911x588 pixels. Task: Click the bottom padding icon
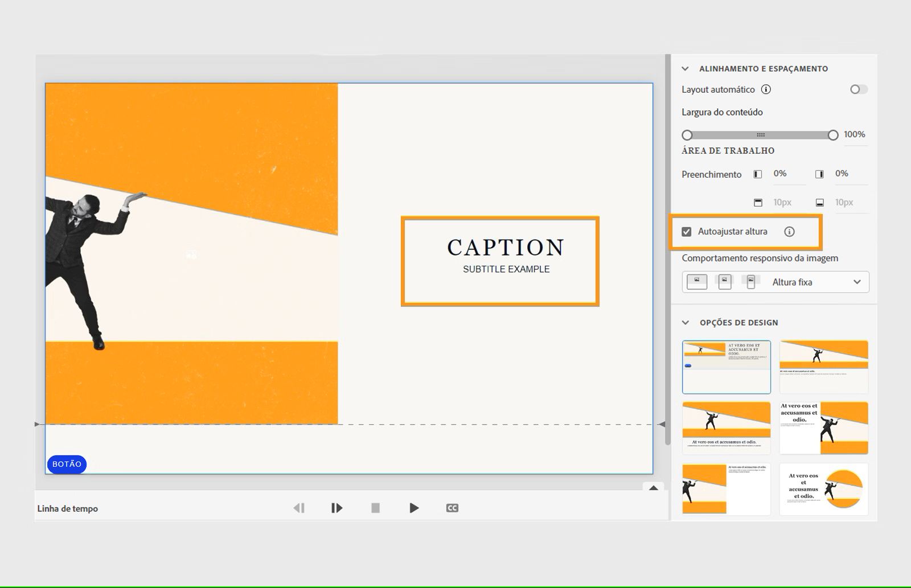(x=819, y=203)
